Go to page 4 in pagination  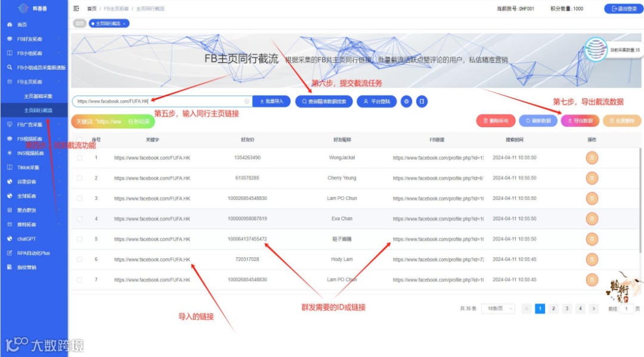580,309
